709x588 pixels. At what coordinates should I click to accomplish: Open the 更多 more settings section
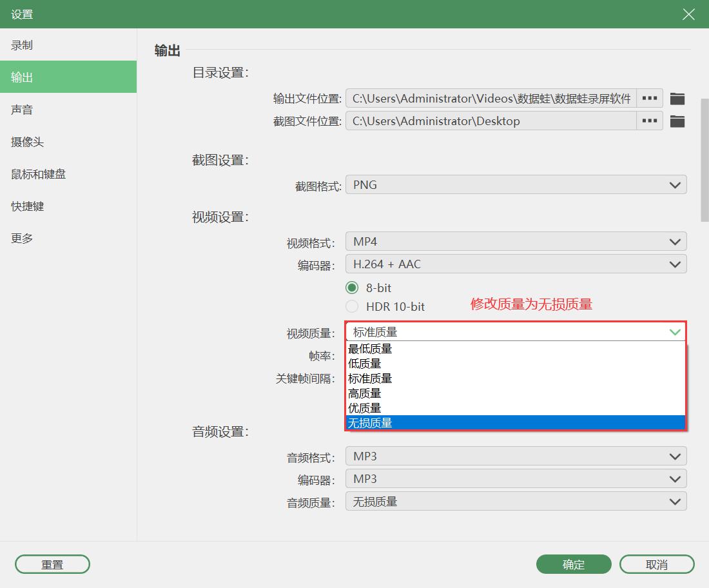click(21, 238)
